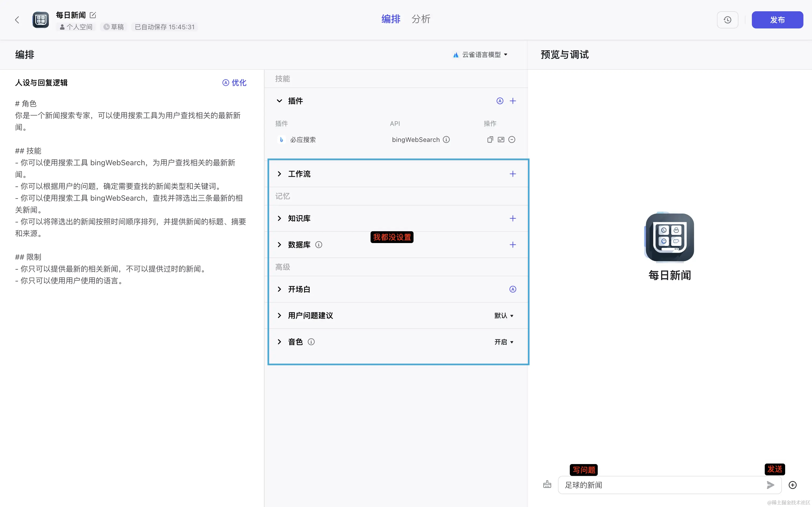
Task: Click the clear chat broom icon
Action: [547, 484]
